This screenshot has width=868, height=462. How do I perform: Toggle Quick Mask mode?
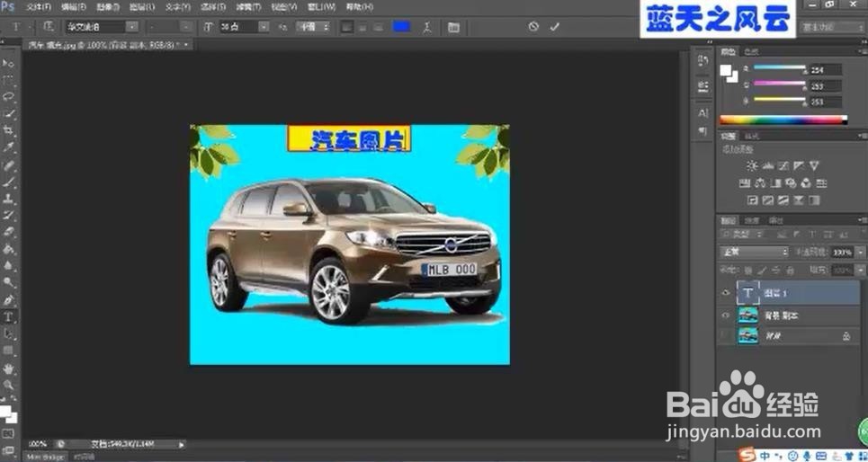[x=8, y=433]
